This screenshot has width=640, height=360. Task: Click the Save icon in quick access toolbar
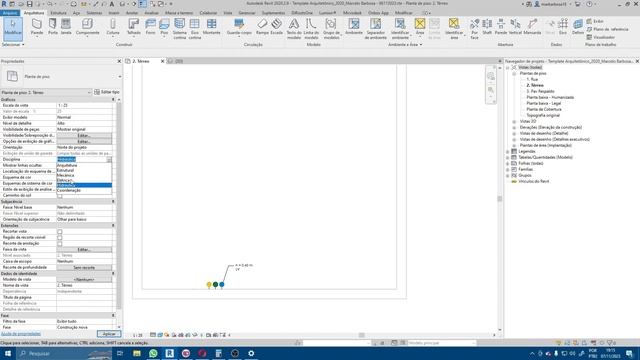pos(29,4)
